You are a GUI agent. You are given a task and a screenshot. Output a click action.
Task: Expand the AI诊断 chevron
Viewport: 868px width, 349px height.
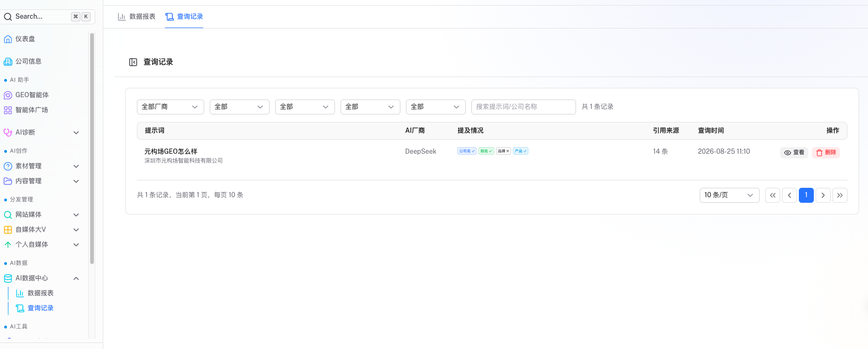click(76, 133)
